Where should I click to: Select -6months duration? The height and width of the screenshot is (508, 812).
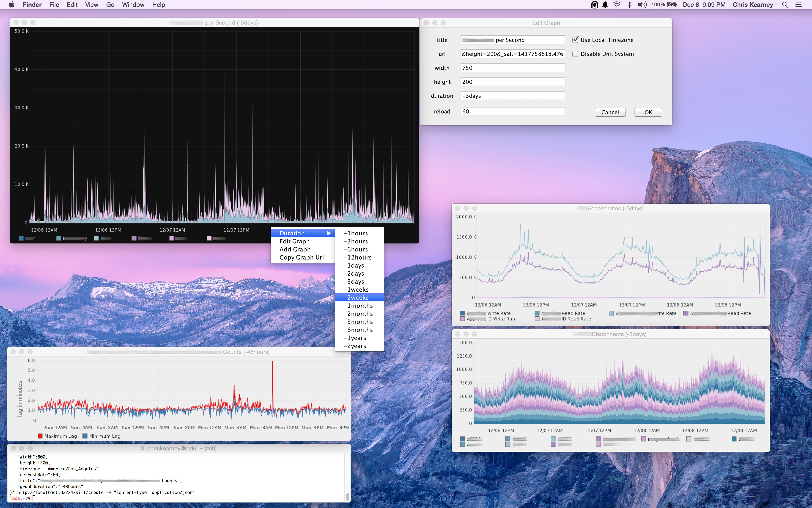pos(359,330)
